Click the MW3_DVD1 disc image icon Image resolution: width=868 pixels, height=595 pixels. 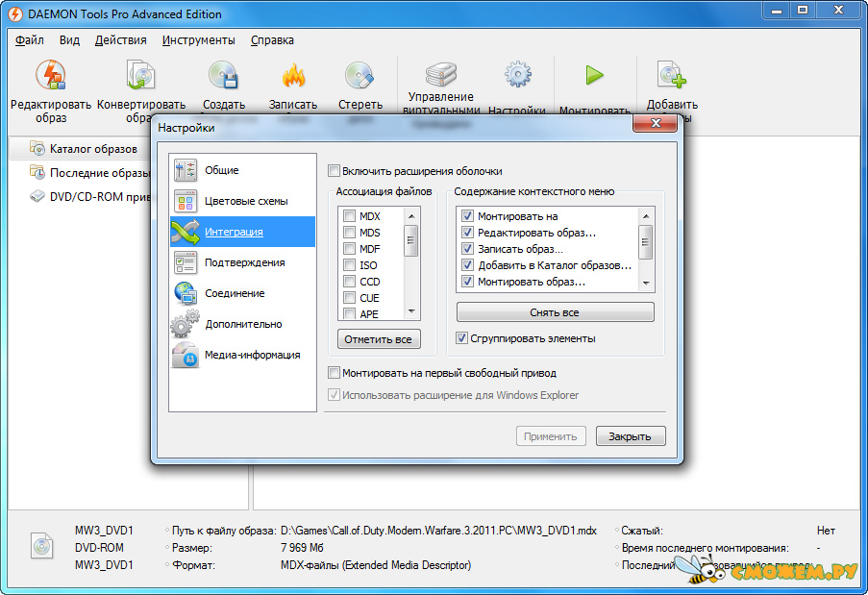42,546
